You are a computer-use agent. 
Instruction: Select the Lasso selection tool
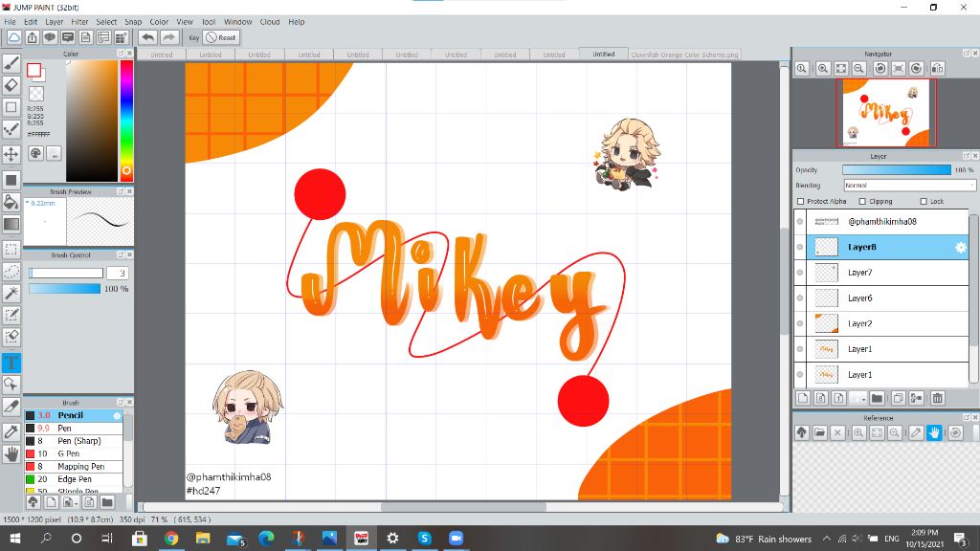tap(11, 271)
